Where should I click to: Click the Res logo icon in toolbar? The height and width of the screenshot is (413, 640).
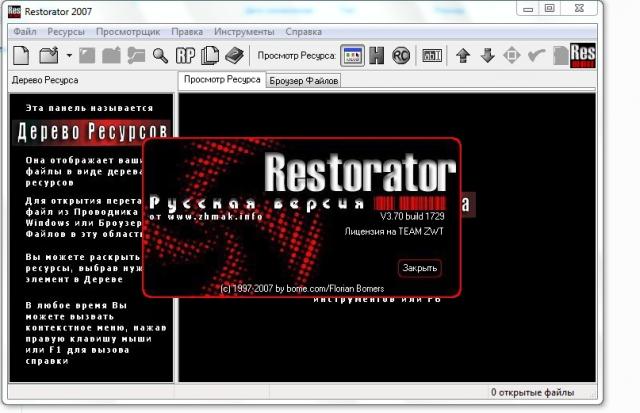tap(582, 56)
